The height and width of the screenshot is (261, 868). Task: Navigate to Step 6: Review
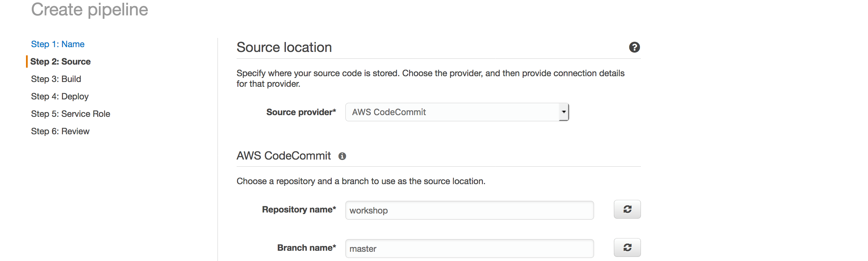60,131
